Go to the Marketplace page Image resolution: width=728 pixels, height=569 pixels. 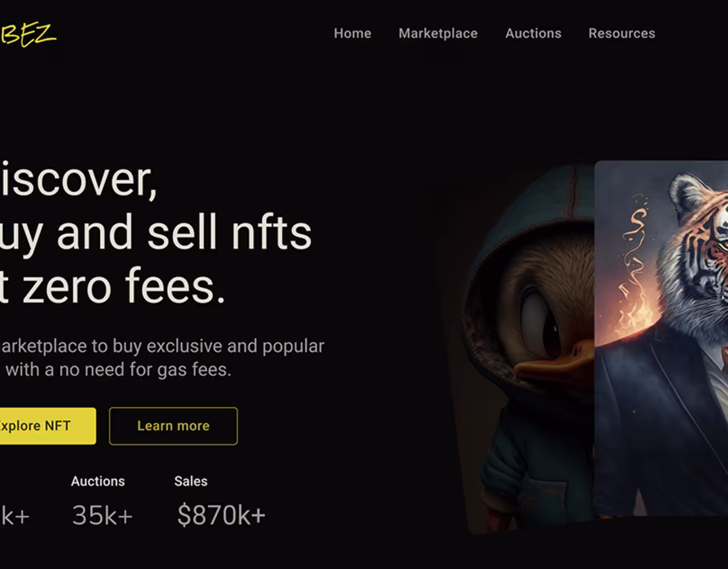tap(437, 33)
